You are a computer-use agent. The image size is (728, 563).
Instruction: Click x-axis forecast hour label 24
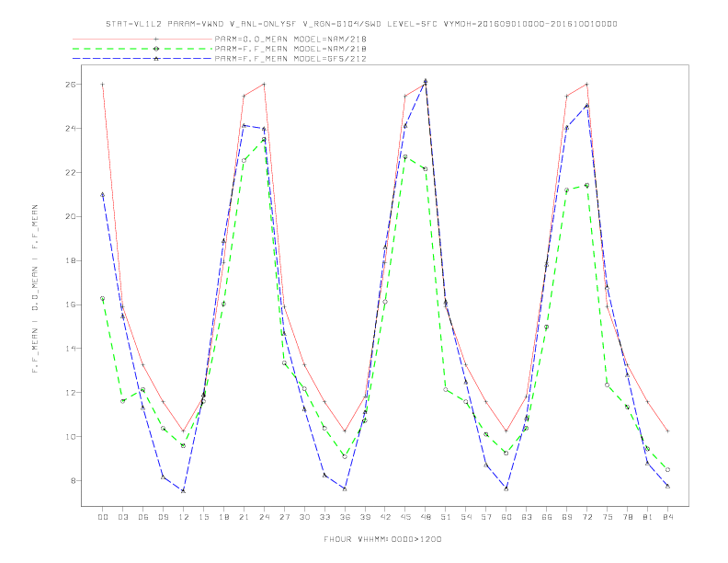(264, 517)
